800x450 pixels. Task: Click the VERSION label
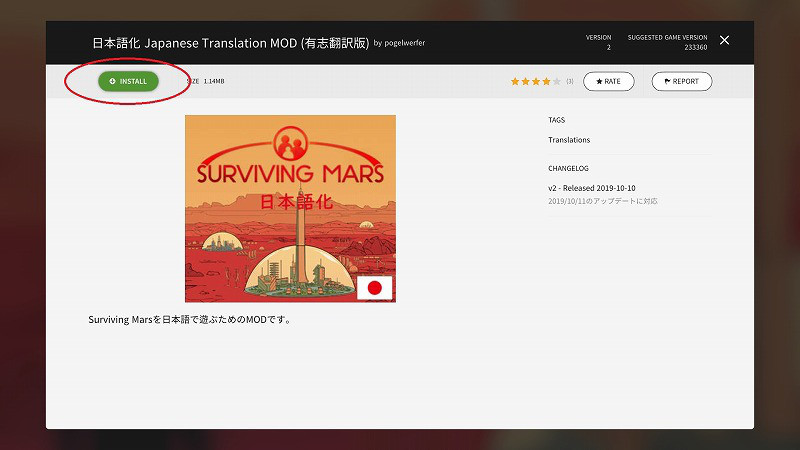pyautogui.click(x=598, y=37)
